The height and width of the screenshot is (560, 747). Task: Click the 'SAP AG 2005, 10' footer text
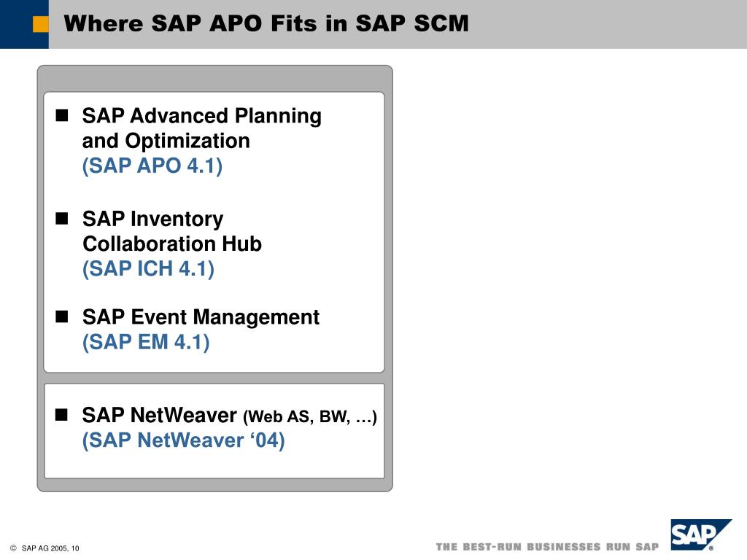click(x=50, y=548)
